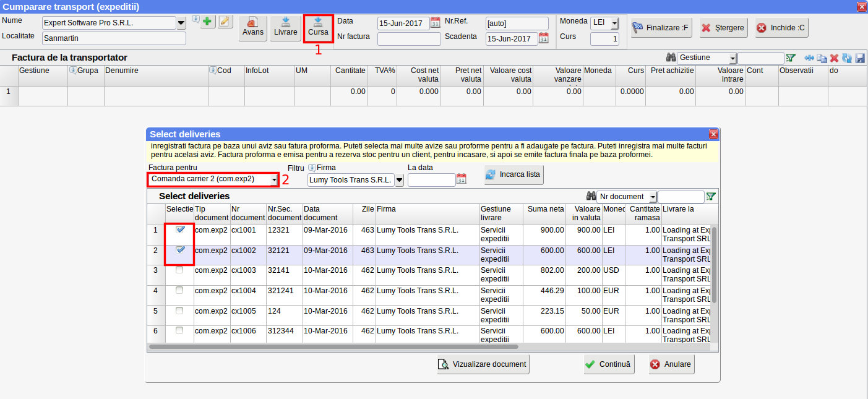Open the Factura pentru dropdown

point(274,179)
